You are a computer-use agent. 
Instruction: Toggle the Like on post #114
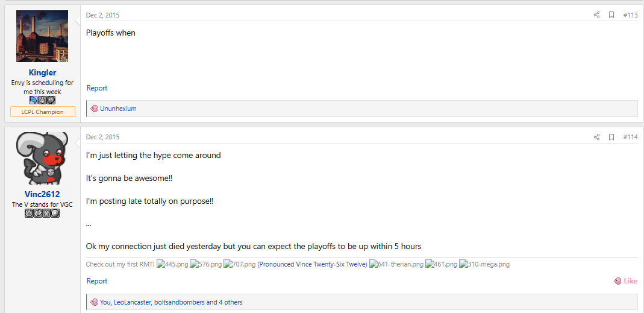point(625,281)
